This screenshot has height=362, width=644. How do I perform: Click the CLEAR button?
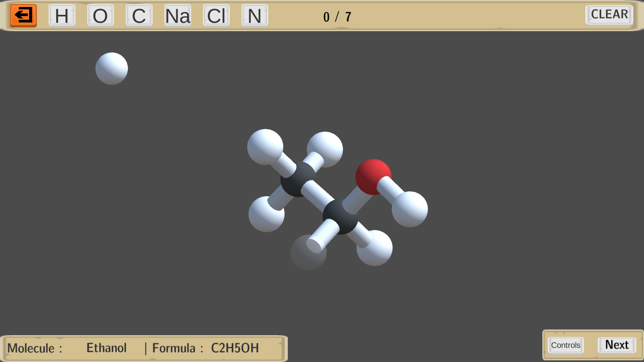pos(609,15)
